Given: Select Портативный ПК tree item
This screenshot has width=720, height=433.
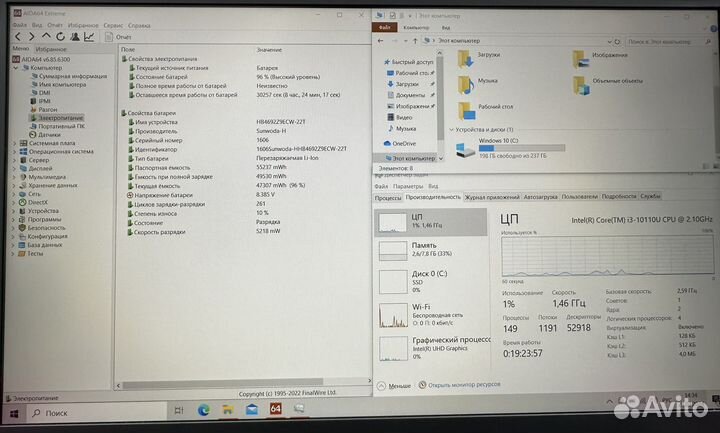Looking at the screenshot, I should point(57,126).
